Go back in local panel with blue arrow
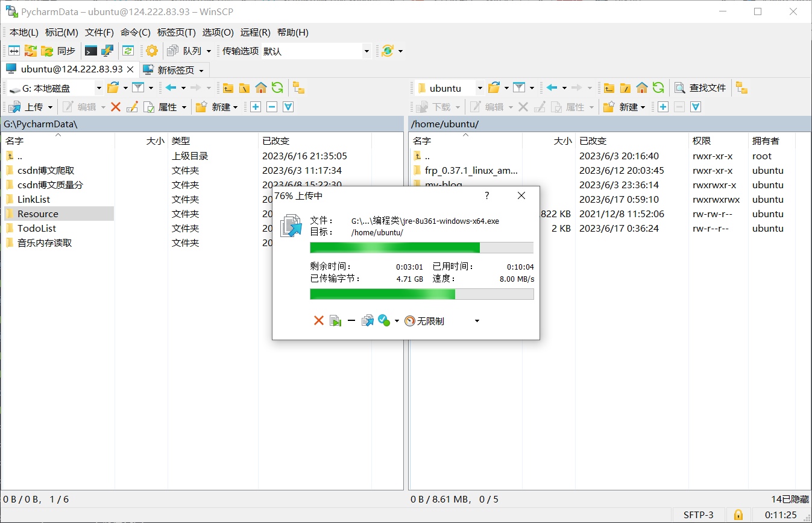This screenshot has width=812, height=523. pyautogui.click(x=171, y=88)
